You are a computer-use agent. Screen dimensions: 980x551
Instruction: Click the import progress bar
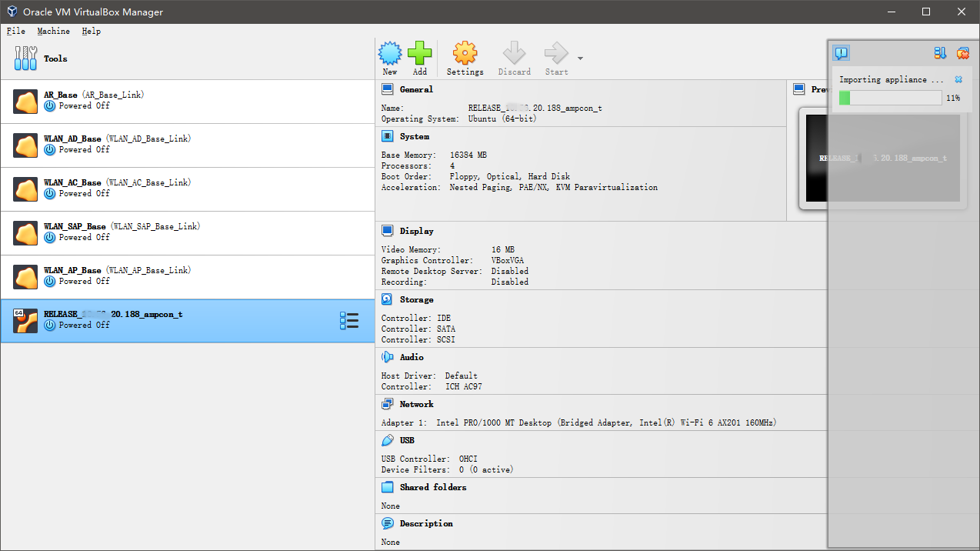click(890, 98)
